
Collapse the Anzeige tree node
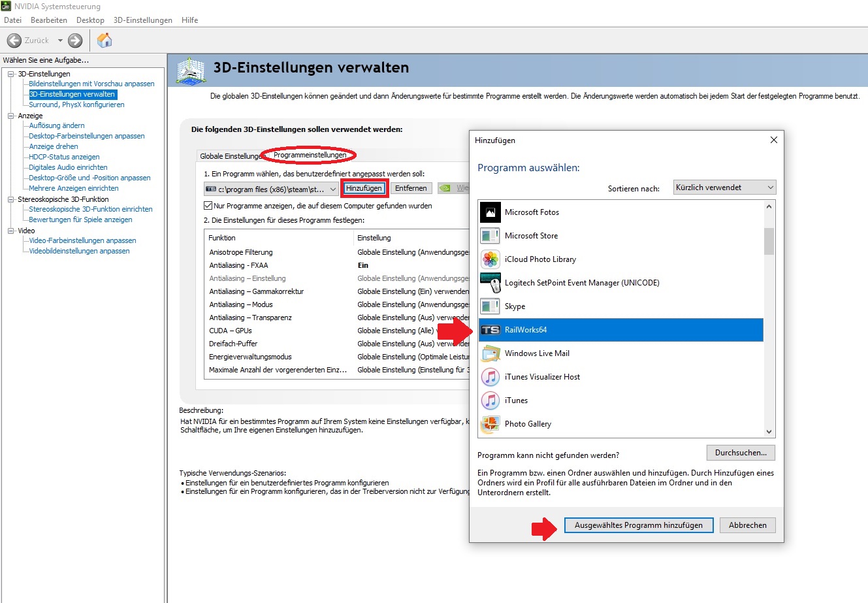[x=11, y=116]
